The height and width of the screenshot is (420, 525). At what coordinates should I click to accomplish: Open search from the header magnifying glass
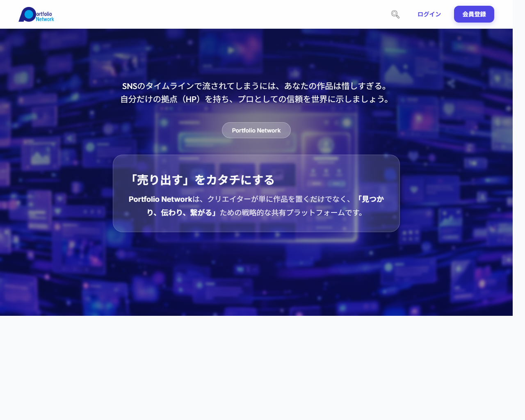pyautogui.click(x=395, y=14)
